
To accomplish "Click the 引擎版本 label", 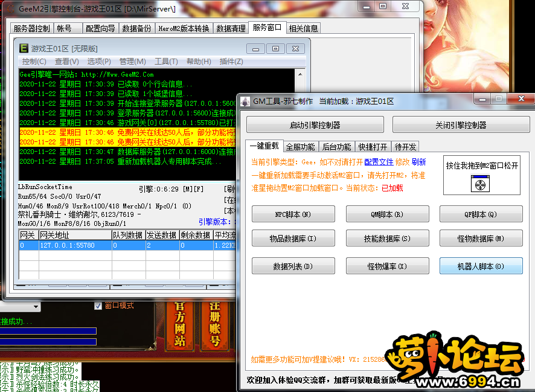I will 214,222.
